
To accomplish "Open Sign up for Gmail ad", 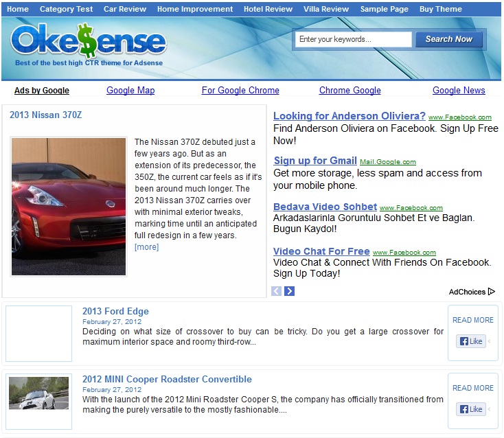I will pyautogui.click(x=315, y=161).
